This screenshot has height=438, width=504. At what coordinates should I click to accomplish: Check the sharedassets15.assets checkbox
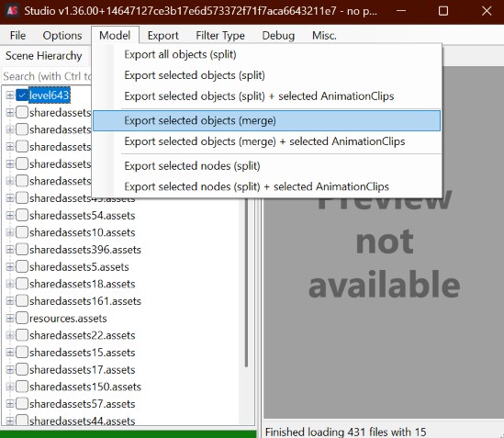22,353
